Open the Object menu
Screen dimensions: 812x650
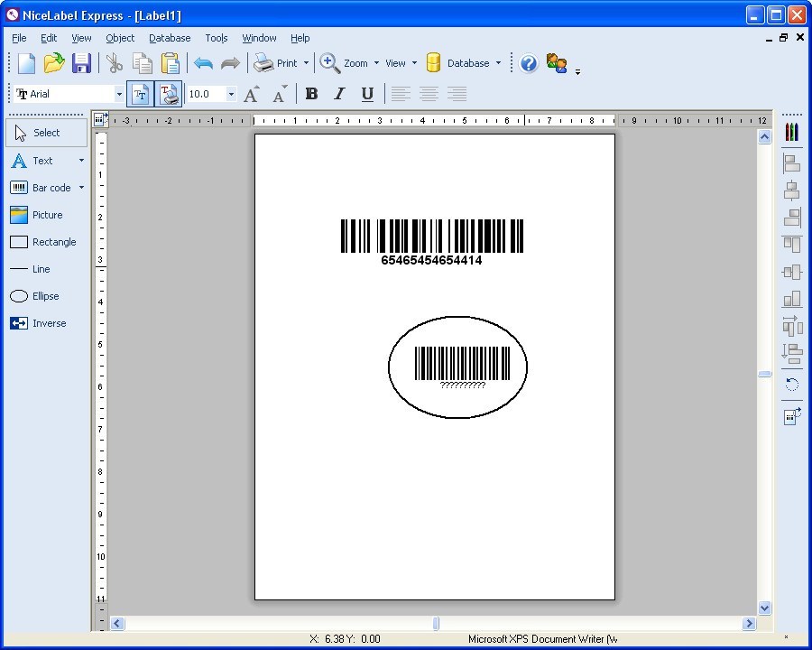tap(120, 38)
